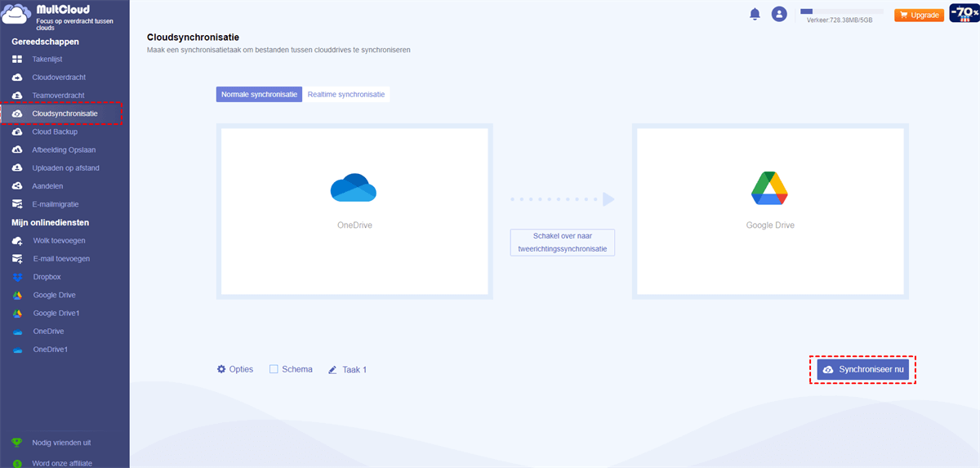Click Schakel over naar tweerichtingssynchronisatie button
This screenshot has height=468, width=980.
(x=563, y=243)
